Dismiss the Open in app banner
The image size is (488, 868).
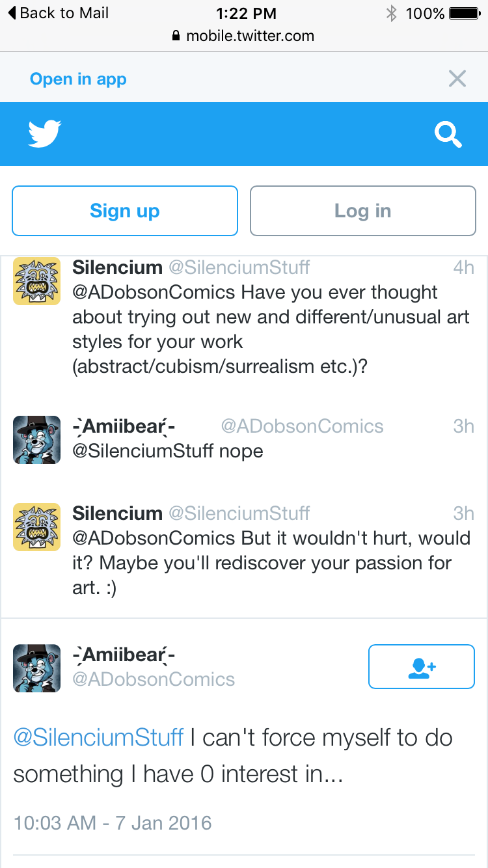[x=457, y=79]
